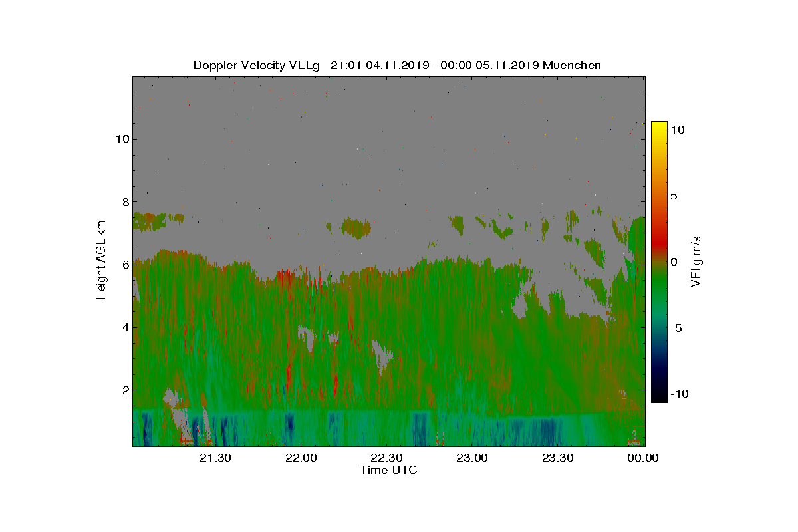Click the colorbar tick value '-5'

pyautogui.click(x=677, y=328)
